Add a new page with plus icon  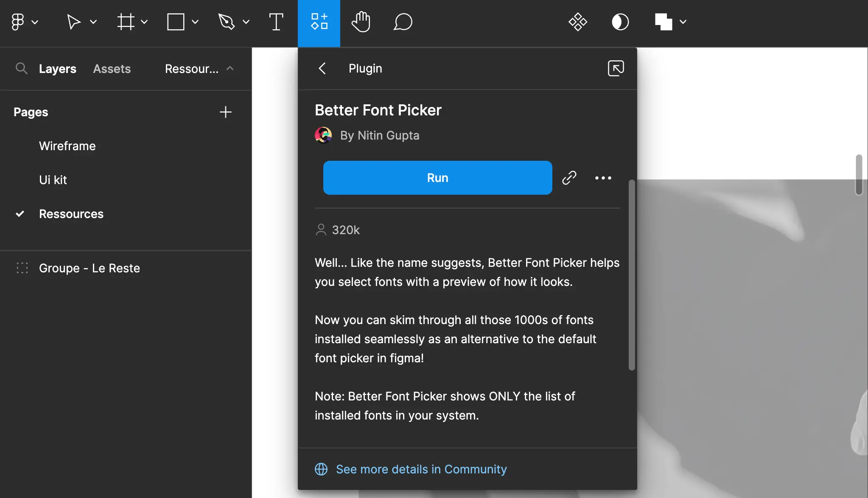pos(226,112)
